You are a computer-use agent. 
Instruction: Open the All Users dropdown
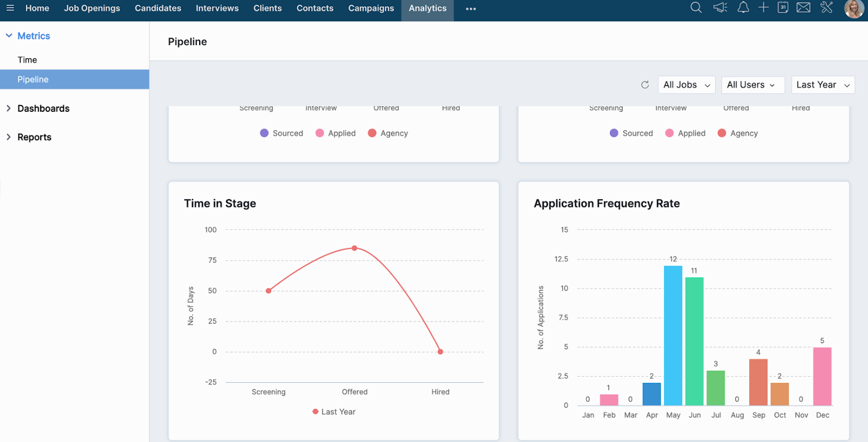click(x=752, y=85)
